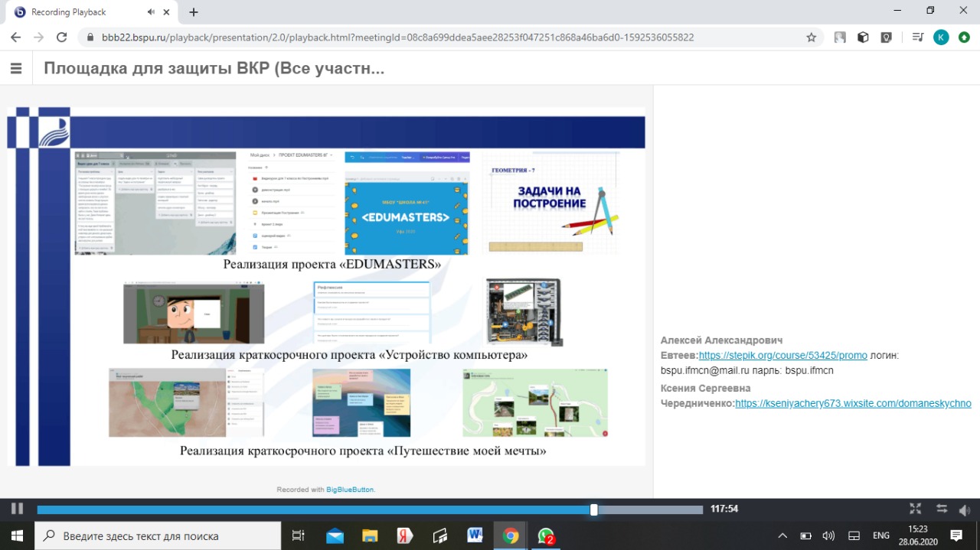Pause the recording playback
Screen dimensions: 980x550
[17, 509]
